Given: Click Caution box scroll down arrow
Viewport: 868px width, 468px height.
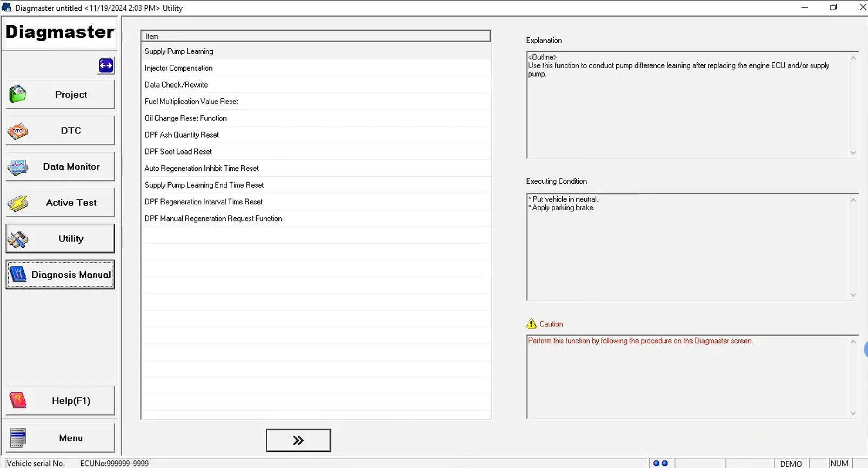Looking at the screenshot, I should pyautogui.click(x=853, y=413).
